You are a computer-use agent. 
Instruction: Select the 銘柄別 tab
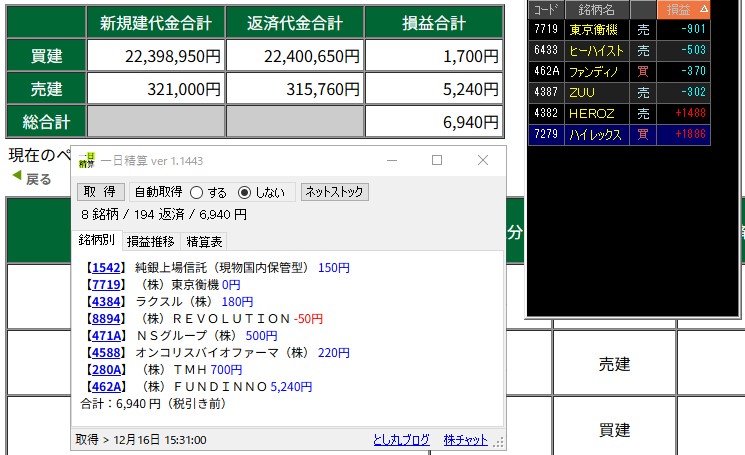tap(97, 240)
